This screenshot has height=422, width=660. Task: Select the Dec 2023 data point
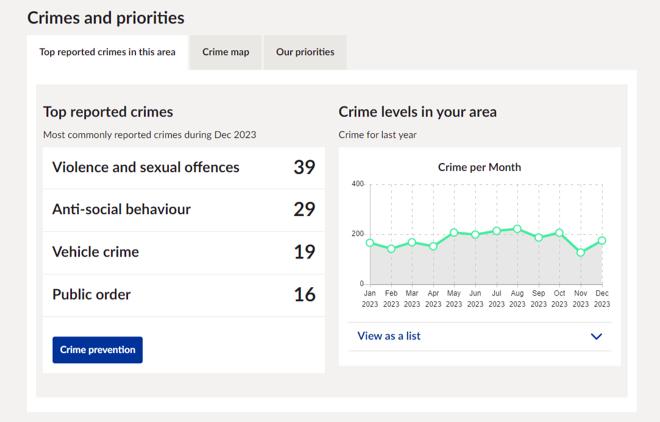(x=602, y=240)
